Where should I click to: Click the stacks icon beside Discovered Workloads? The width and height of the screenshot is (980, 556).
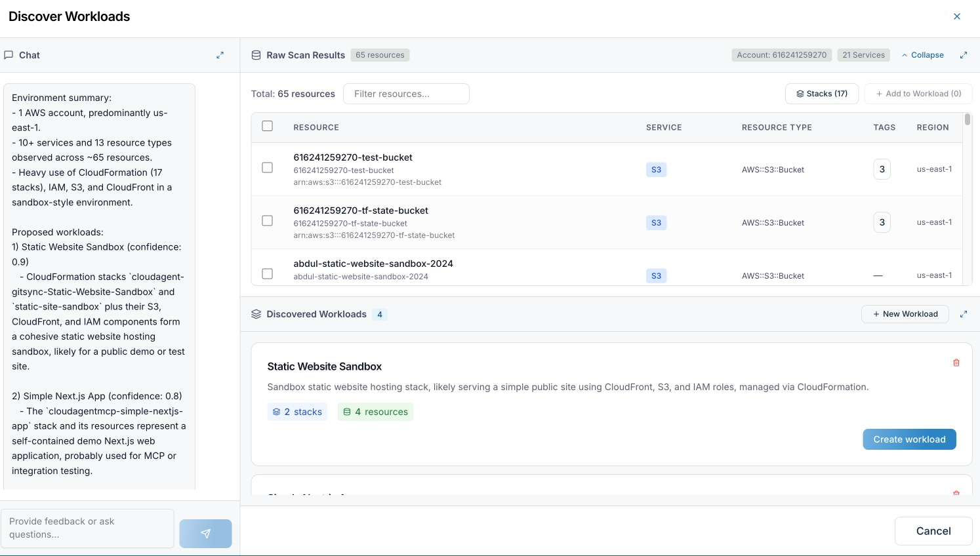coord(256,314)
